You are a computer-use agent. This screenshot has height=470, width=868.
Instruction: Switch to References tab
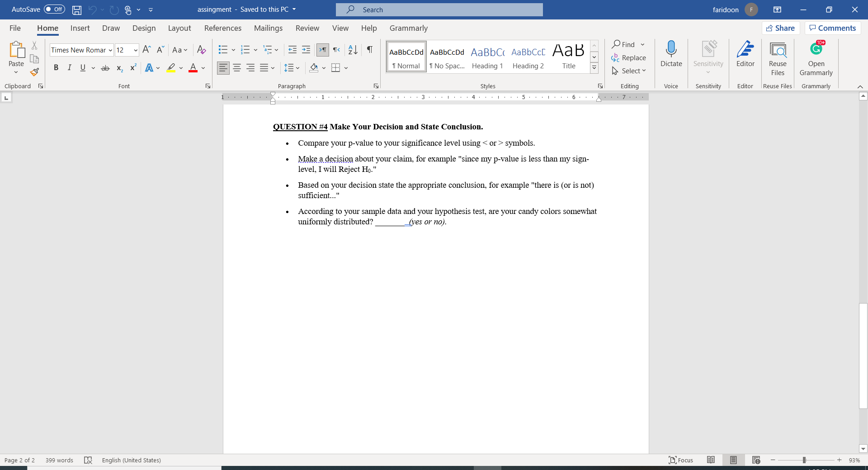click(223, 28)
